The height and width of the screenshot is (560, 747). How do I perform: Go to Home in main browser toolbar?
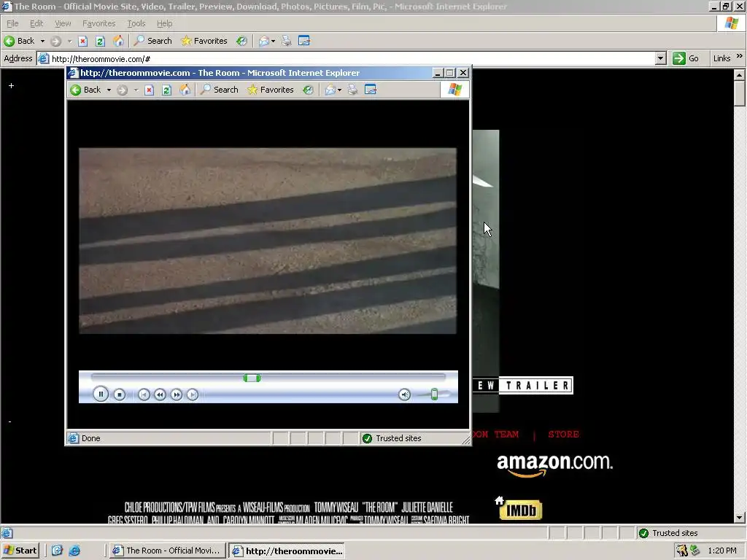pyautogui.click(x=119, y=41)
